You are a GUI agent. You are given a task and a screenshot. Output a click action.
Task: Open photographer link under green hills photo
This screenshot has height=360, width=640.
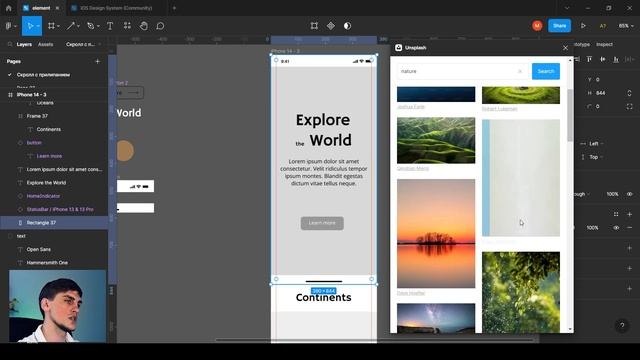[x=413, y=168]
